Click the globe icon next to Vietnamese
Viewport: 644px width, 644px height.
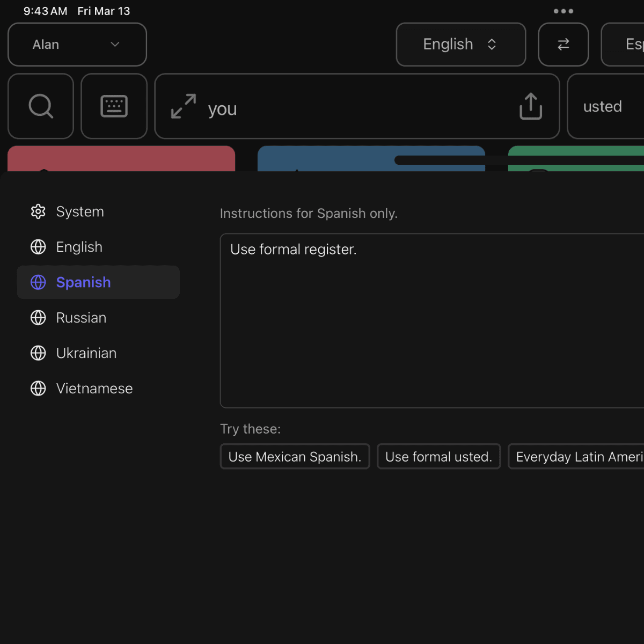tap(38, 388)
